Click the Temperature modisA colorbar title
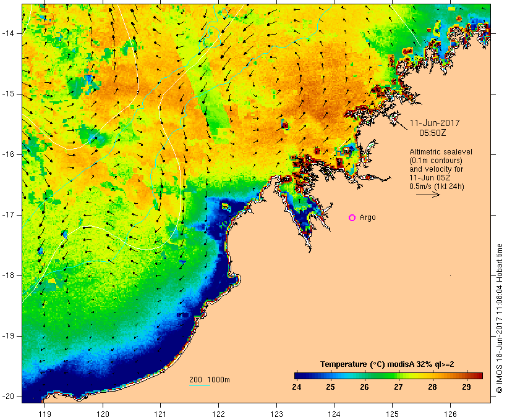 tap(387, 364)
